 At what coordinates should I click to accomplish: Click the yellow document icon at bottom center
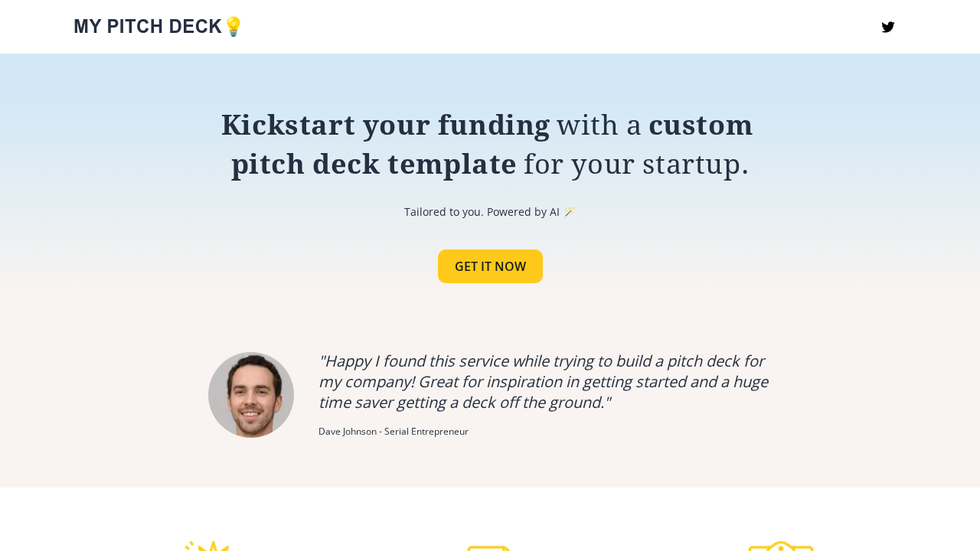[488, 546]
